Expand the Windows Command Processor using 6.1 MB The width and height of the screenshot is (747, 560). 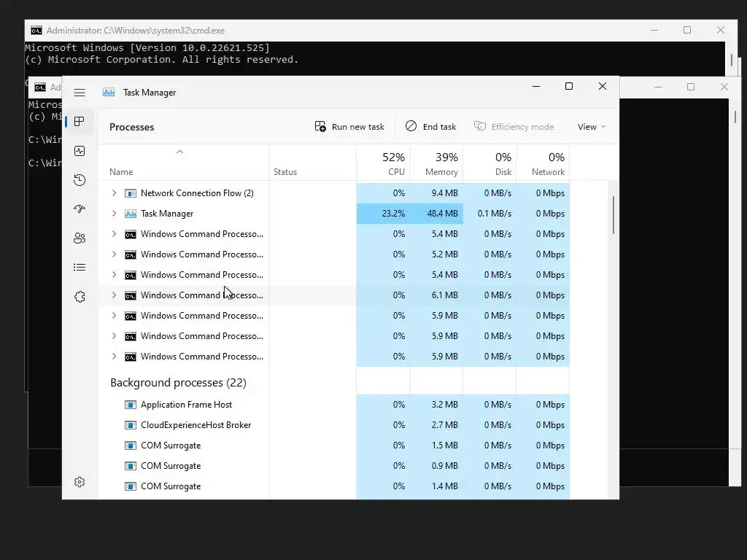[x=114, y=295]
